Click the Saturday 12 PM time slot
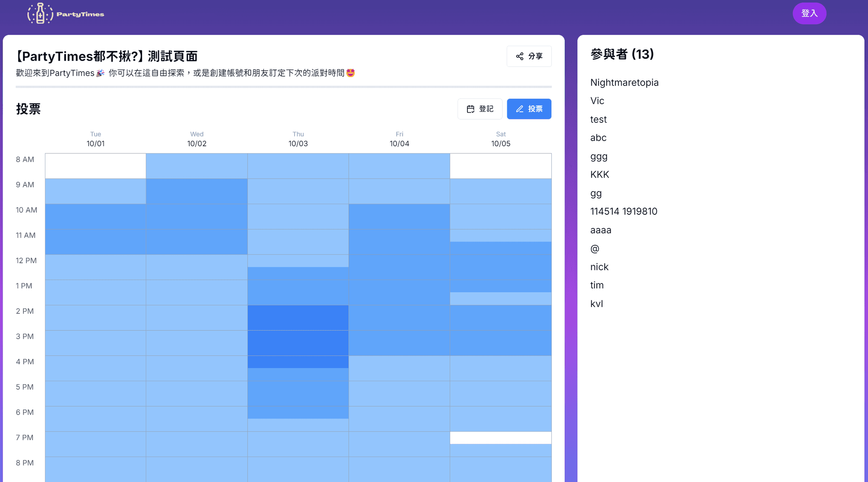868x482 pixels. (501, 267)
